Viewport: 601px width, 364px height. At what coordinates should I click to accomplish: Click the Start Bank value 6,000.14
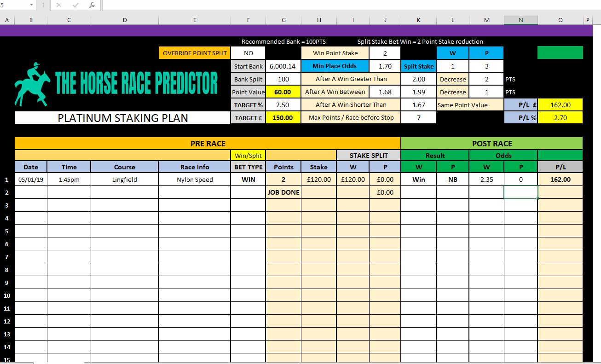(x=283, y=66)
